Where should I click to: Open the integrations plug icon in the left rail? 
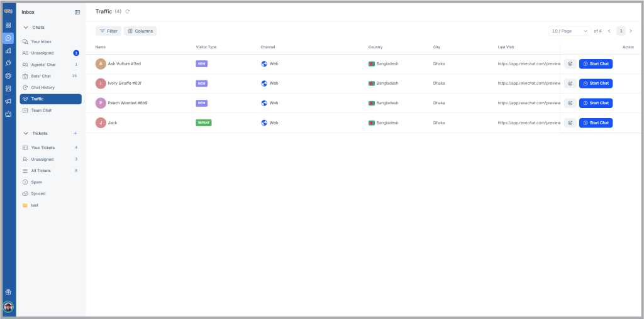(8, 63)
